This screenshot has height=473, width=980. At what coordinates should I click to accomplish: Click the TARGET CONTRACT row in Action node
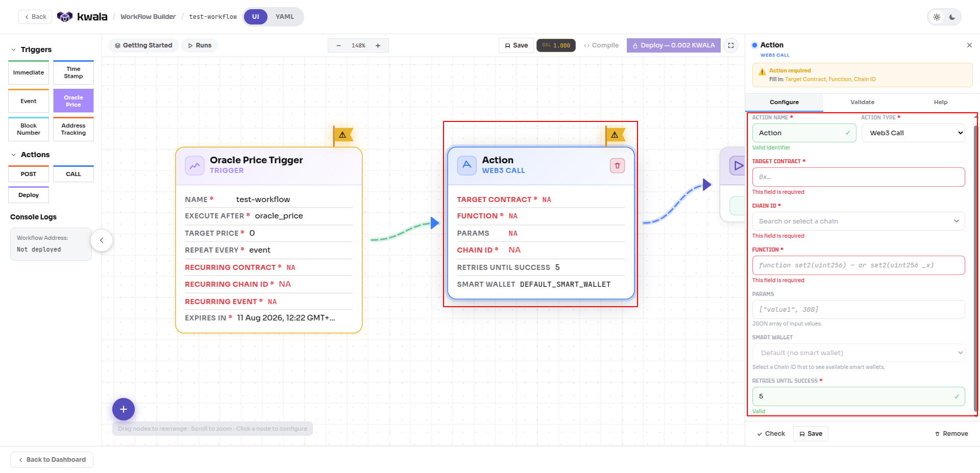pyautogui.click(x=541, y=200)
